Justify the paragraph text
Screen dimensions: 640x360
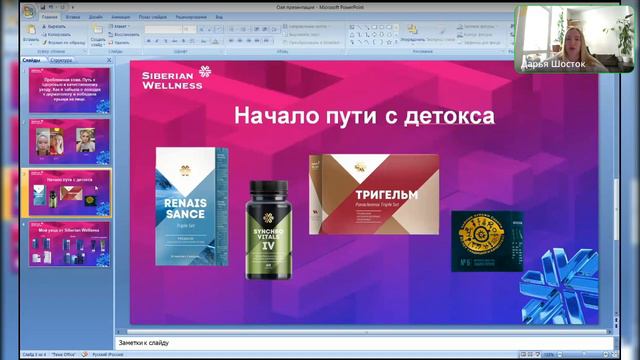257,41
